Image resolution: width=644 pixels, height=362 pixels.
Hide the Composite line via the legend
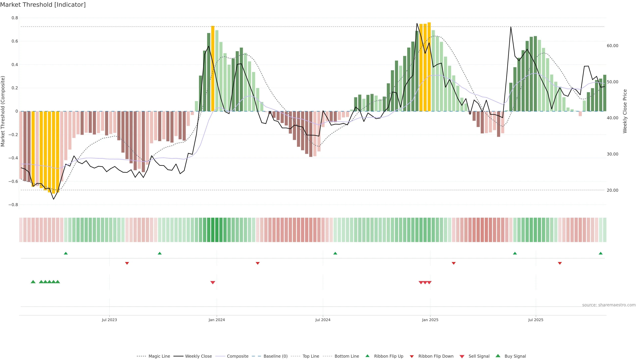coord(237,356)
